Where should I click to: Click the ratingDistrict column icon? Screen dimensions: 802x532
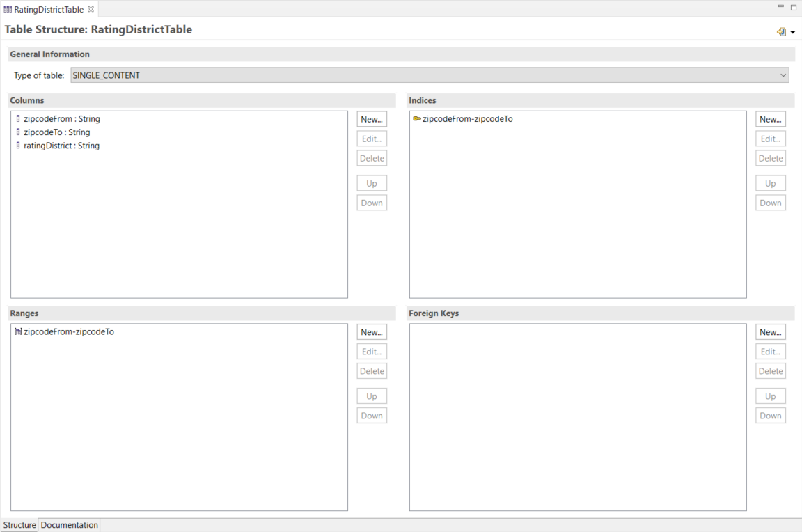coord(18,146)
